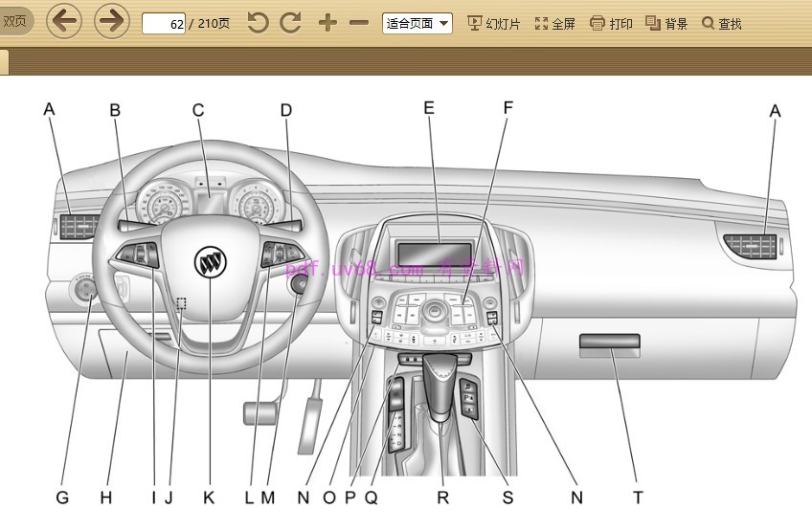The width and height of the screenshot is (812, 532).
Task: Zoom out with the minus icon
Action: (x=359, y=23)
